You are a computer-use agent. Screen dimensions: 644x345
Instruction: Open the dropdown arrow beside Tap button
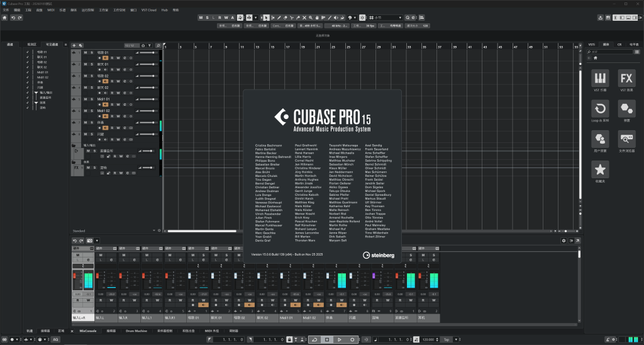(x=455, y=340)
